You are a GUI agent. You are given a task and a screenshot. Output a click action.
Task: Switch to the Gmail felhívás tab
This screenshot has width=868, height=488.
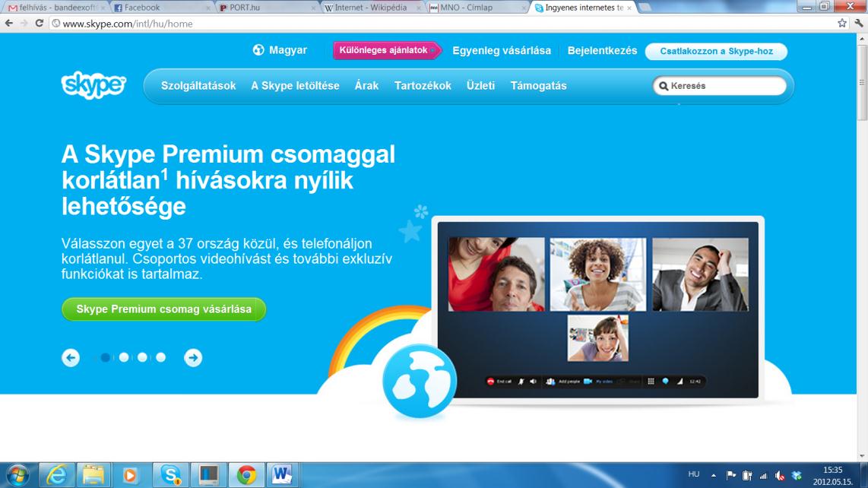point(55,8)
